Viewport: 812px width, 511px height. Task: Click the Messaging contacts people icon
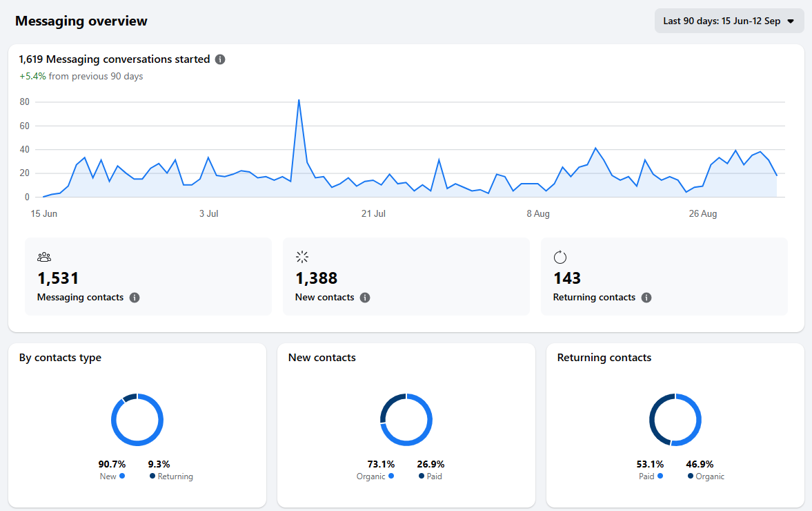pyautogui.click(x=44, y=257)
